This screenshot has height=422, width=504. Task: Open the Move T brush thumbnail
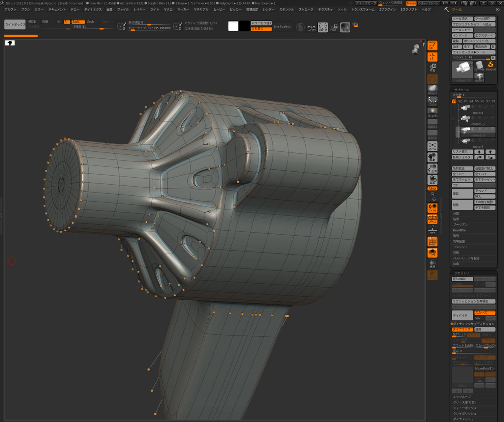(432, 90)
